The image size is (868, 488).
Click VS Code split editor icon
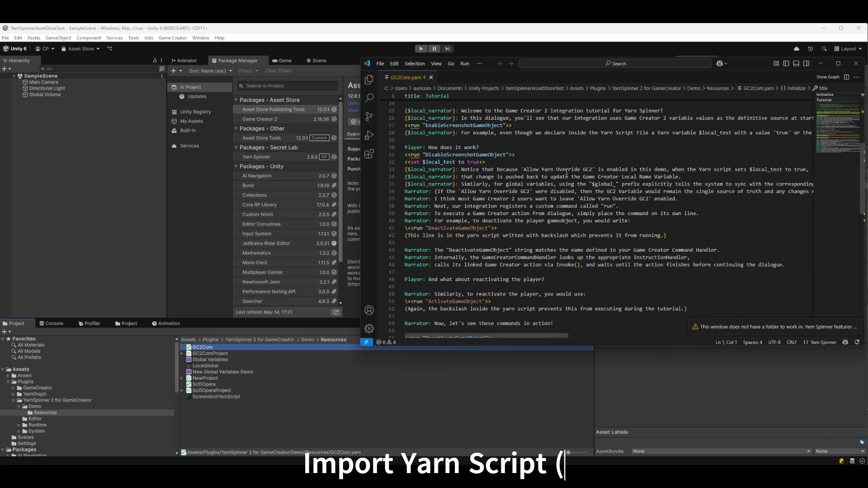coord(846,77)
